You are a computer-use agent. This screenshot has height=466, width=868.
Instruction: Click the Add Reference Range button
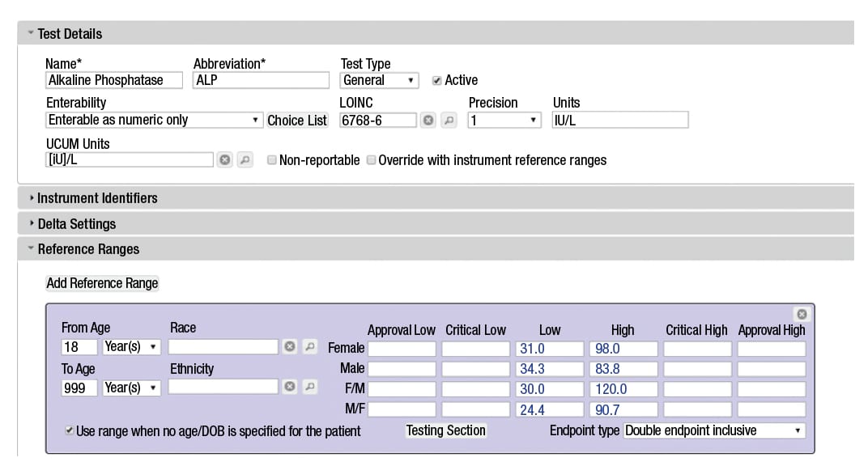click(102, 283)
